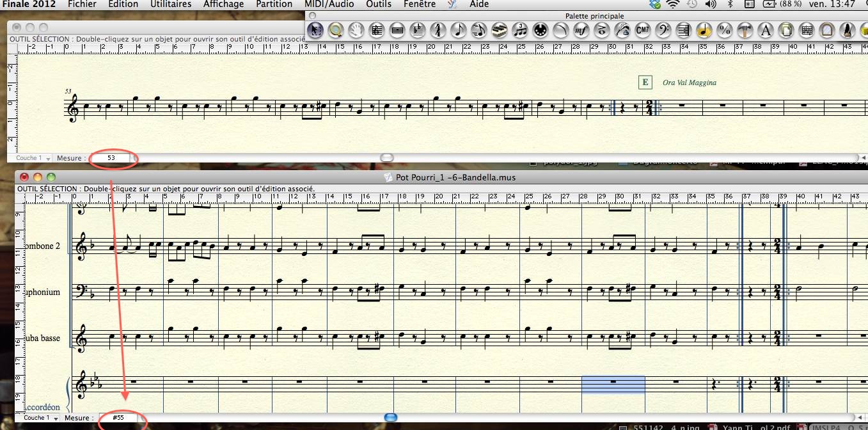Select the CM7 Chord tool

[x=643, y=29]
